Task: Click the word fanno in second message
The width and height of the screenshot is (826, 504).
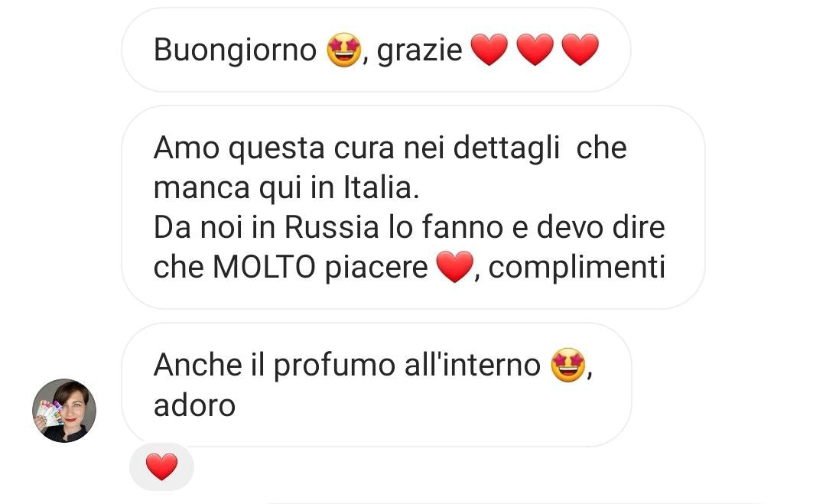Action: tap(465, 227)
